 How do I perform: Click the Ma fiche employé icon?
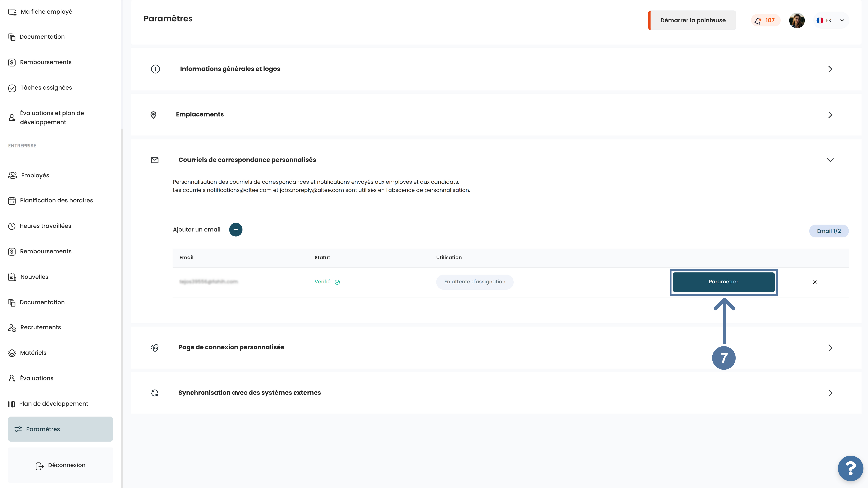pos(12,12)
